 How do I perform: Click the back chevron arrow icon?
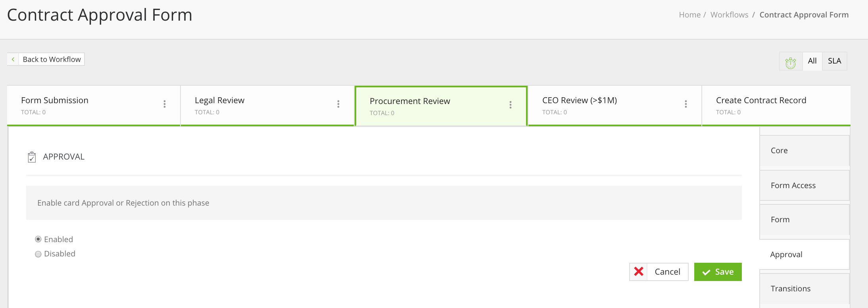point(13,59)
